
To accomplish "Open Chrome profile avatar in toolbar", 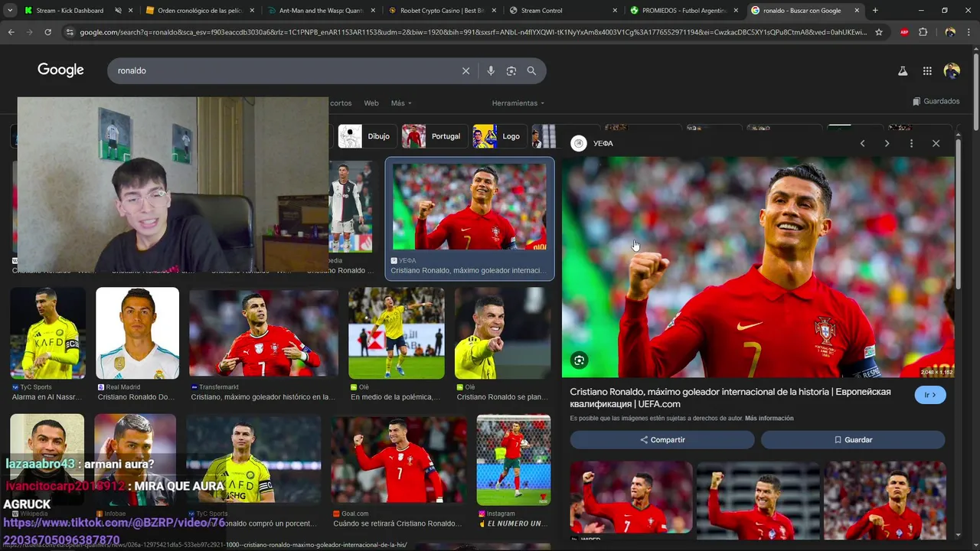I will pos(950,32).
